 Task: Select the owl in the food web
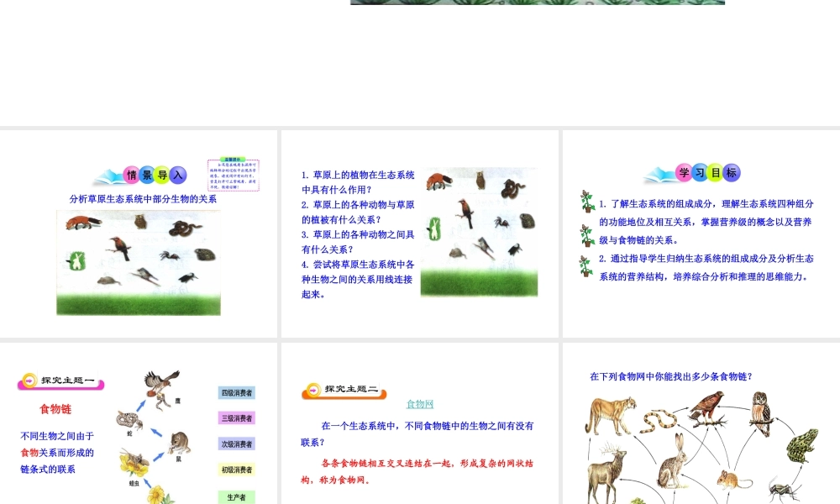point(761,413)
